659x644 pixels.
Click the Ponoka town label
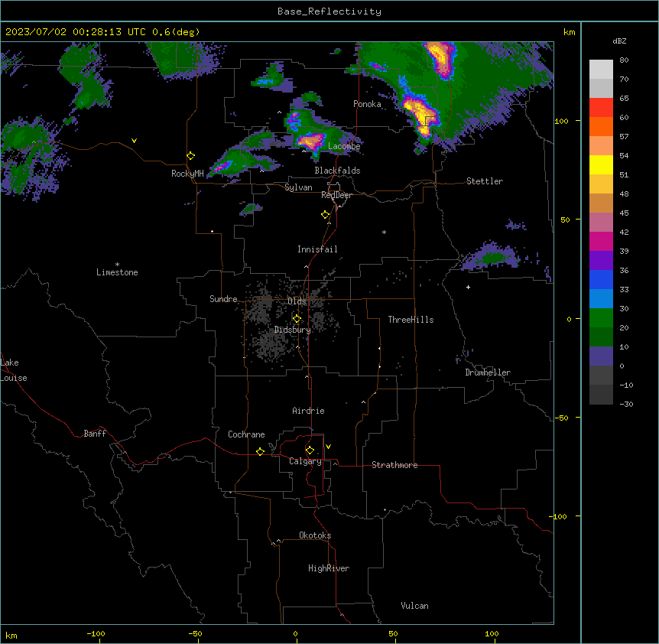[367, 104]
